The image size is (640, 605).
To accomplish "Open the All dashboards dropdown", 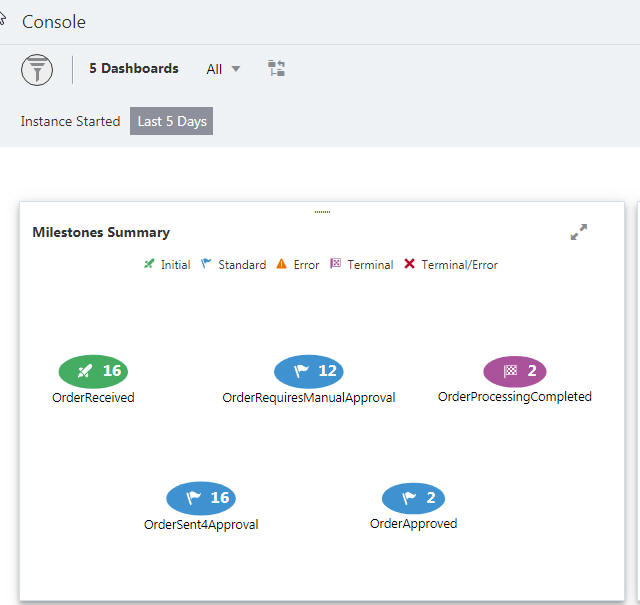I will (x=223, y=69).
